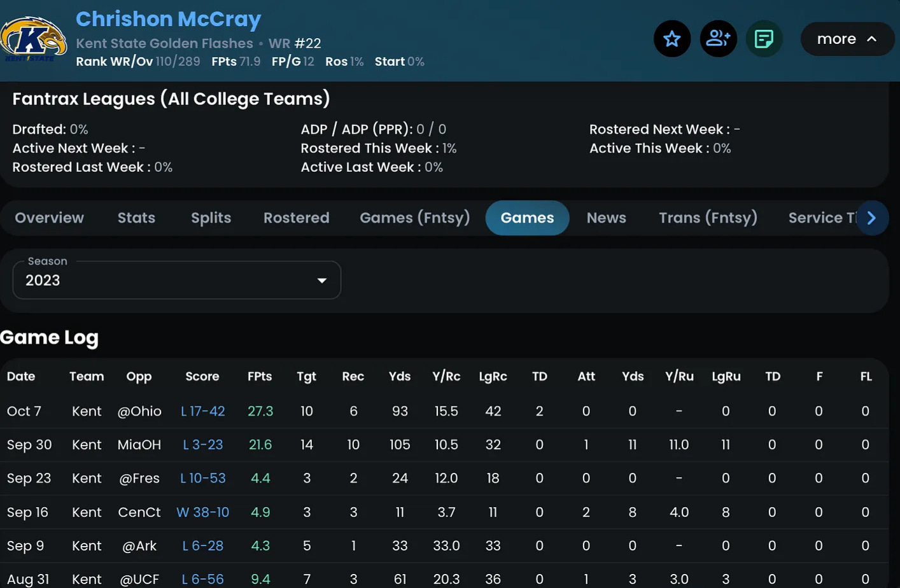Click the MiaOH opponent cell
Screen dimensions: 900x588
pyautogui.click(x=139, y=445)
